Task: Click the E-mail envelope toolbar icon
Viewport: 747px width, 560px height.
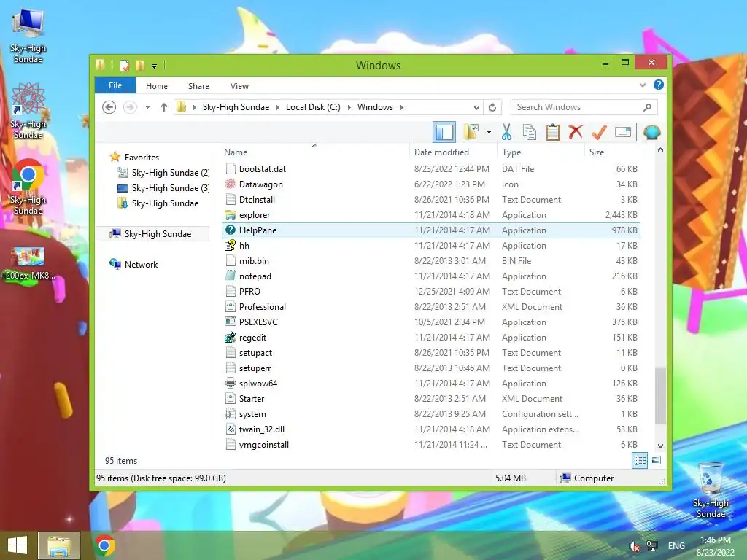Action: click(623, 132)
